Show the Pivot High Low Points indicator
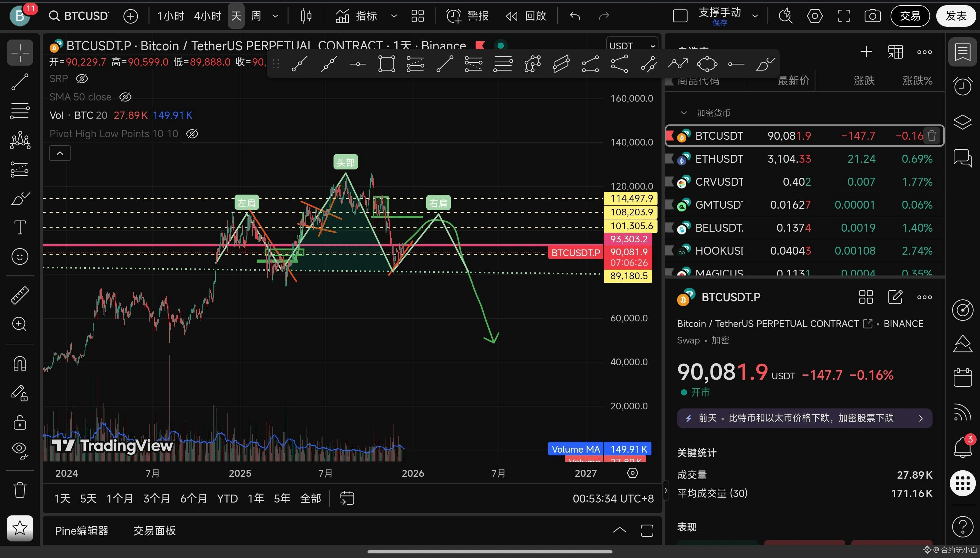This screenshot has height=558, width=980. (x=192, y=134)
